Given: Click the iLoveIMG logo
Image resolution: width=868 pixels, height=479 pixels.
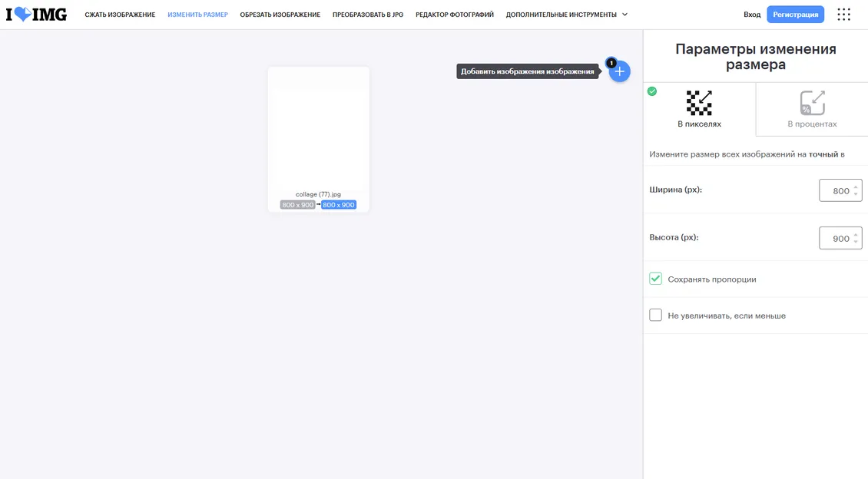Looking at the screenshot, I should point(37,15).
